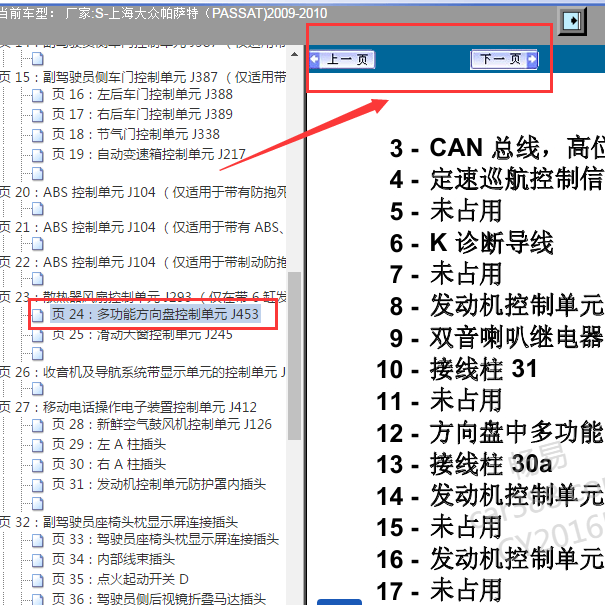Click document icon beside 页 17
The width and height of the screenshot is (605, 605).
tap(37, 115)
